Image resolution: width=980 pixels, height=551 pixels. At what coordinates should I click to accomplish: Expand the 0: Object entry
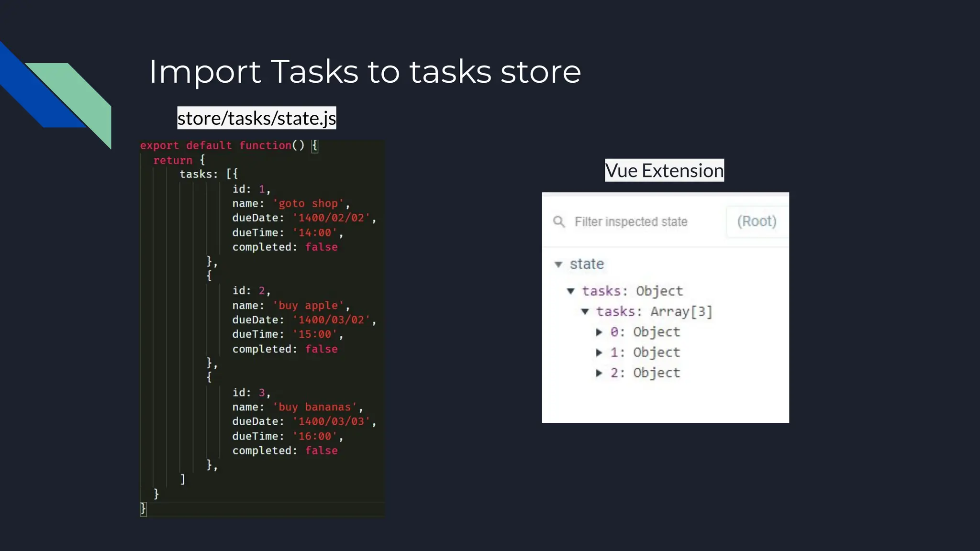[599, 332]
